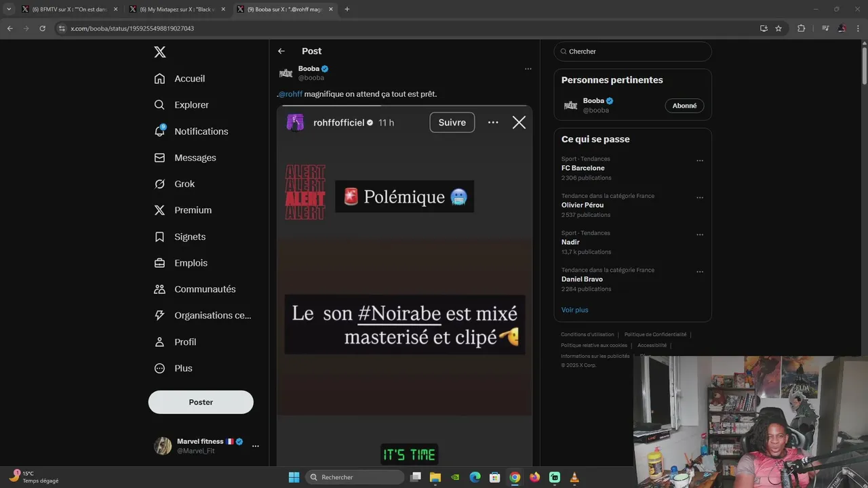The height and width of the screenshot is (488, 868).
Task: Launch File Explorer from taskbar
Action: tap(435, 477)
